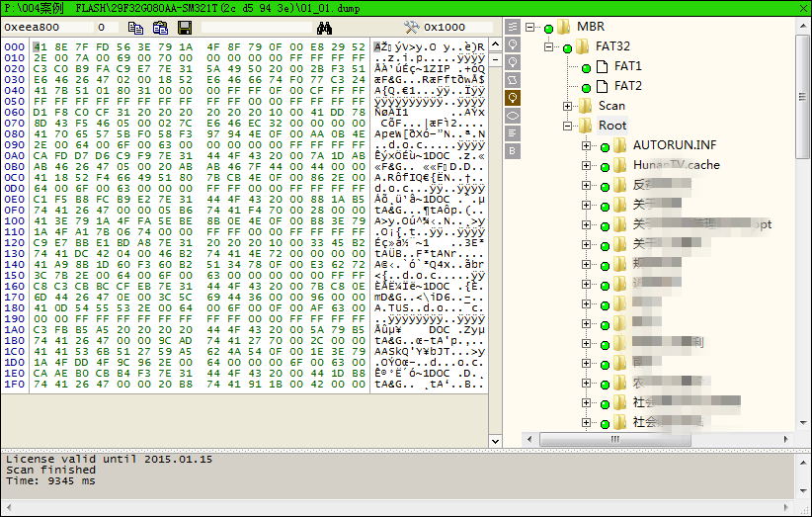Select the FAT1 entry in the tree

[x=627, y=66]
